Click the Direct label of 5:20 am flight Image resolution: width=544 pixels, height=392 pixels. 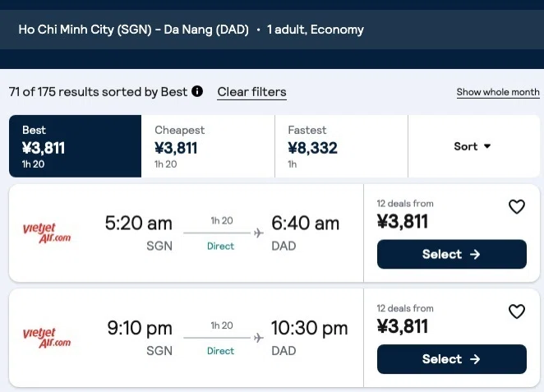[221, 246]
